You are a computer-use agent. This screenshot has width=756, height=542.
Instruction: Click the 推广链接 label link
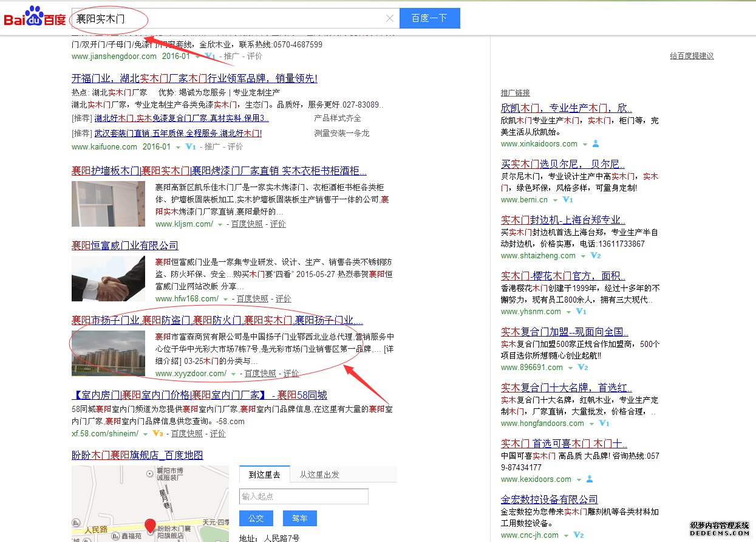pyautogui.click(x=516, y=93)
